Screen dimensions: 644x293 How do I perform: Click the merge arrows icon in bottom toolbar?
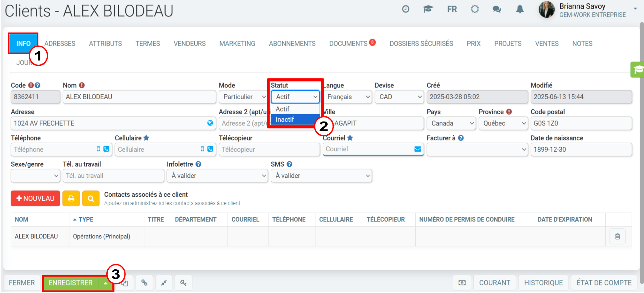coord(164,282)
